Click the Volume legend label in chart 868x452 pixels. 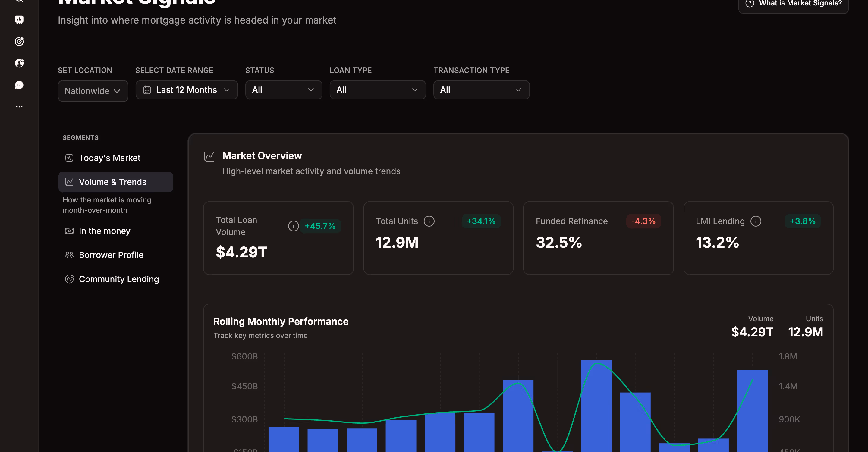(x=760, y=319)
